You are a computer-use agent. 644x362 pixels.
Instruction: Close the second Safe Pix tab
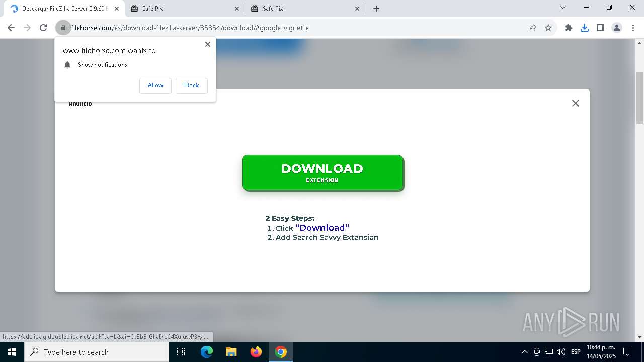click(358, 9)
